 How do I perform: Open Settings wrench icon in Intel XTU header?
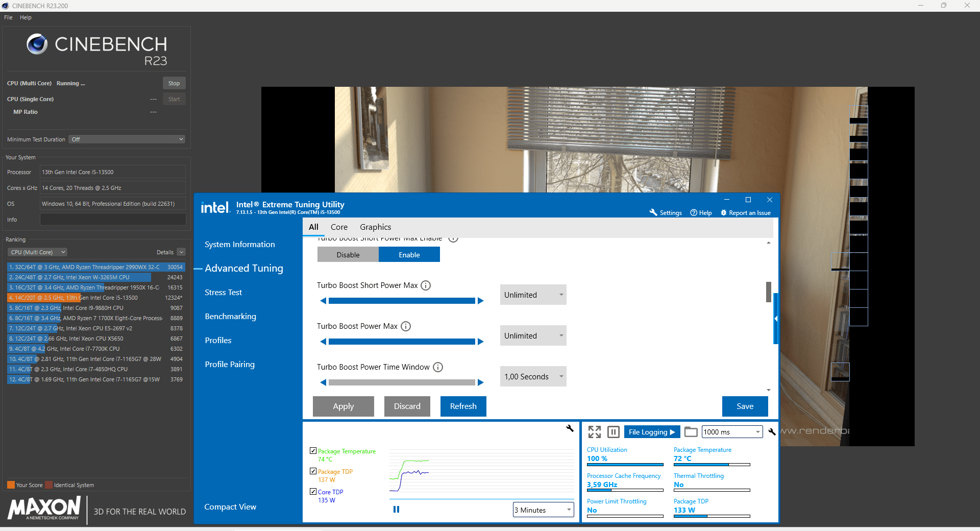click(x=653, y=212)
